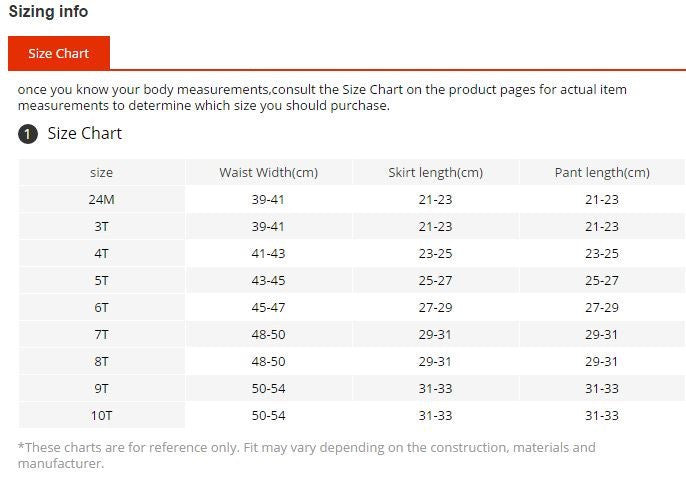This screenshot has width=686, height=485.
Task: Select the 3T size row label
Action: [101, 226]
